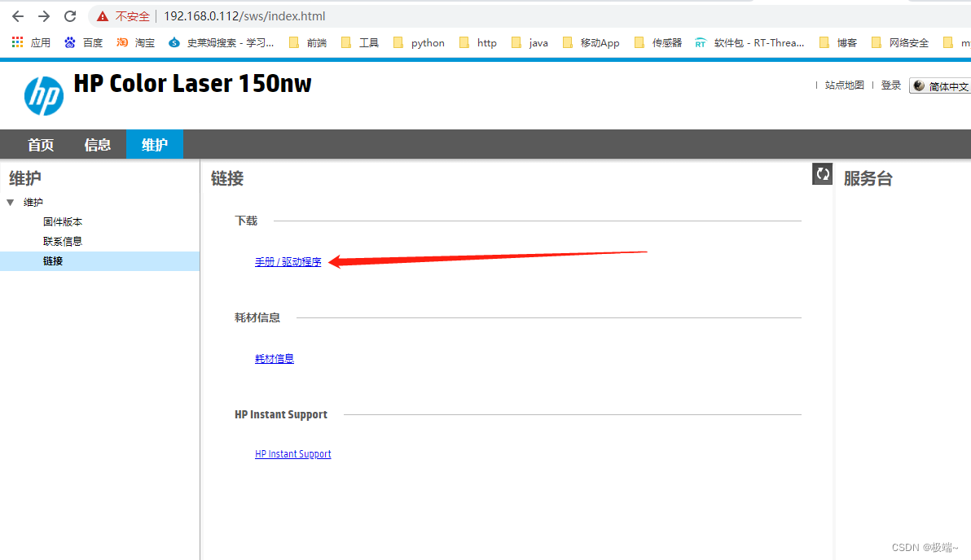Click the refresh icon beside 服务台

[823, 174]
